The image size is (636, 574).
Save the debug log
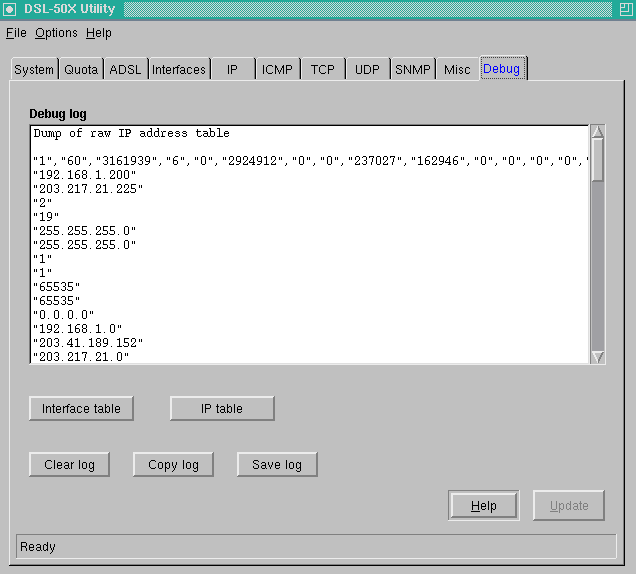coord(277,464)
